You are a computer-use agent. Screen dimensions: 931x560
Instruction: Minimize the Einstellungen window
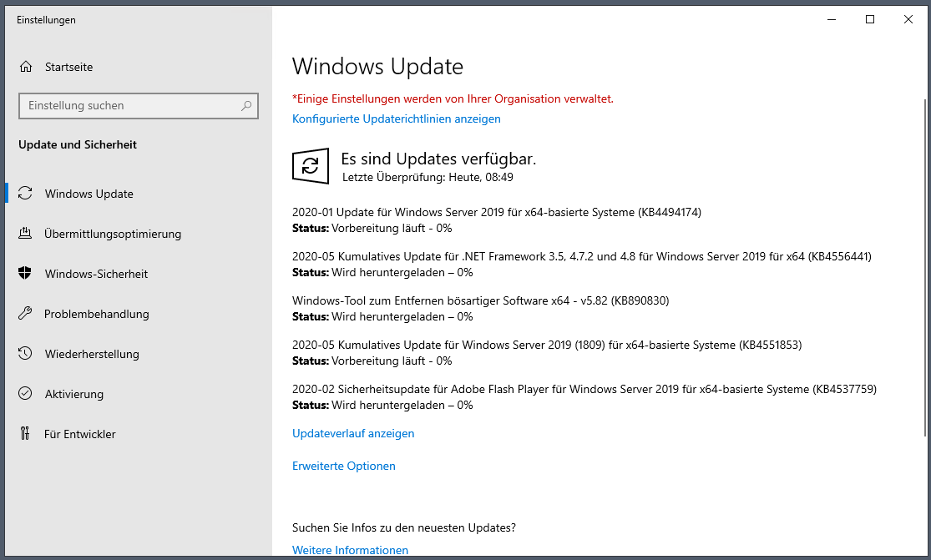[x=832, y=19]
